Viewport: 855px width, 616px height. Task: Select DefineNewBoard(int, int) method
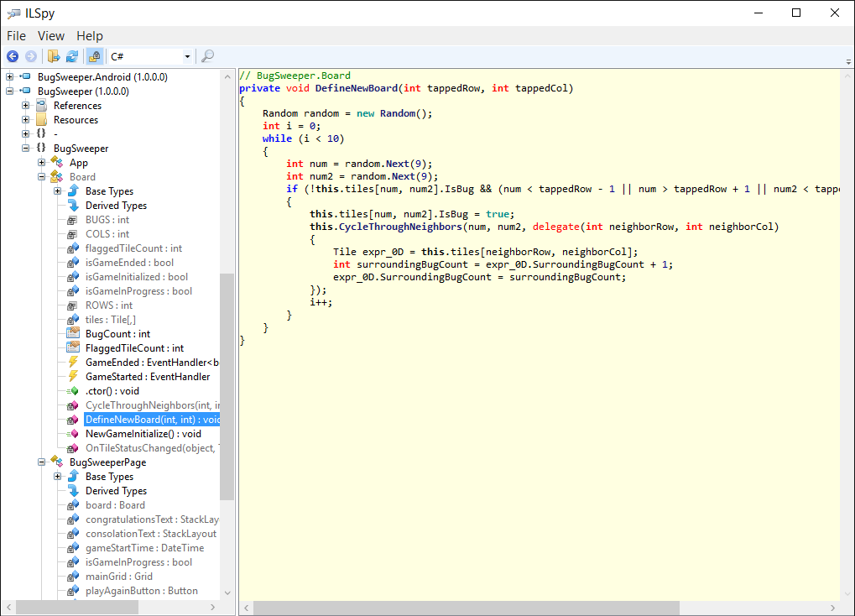click(x=152, y=420)
